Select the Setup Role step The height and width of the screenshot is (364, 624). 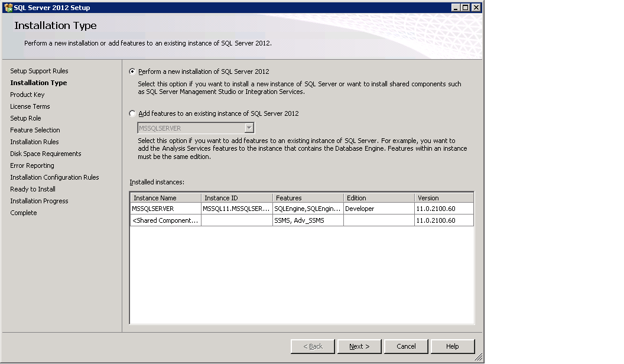(25, 118)
